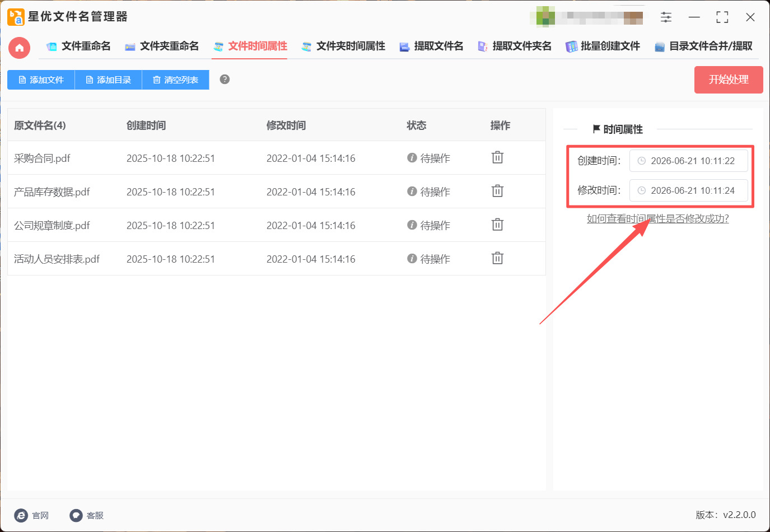Select the file name 活动人员安排表.pdf
770x532 pixels.
click(57, 259)
